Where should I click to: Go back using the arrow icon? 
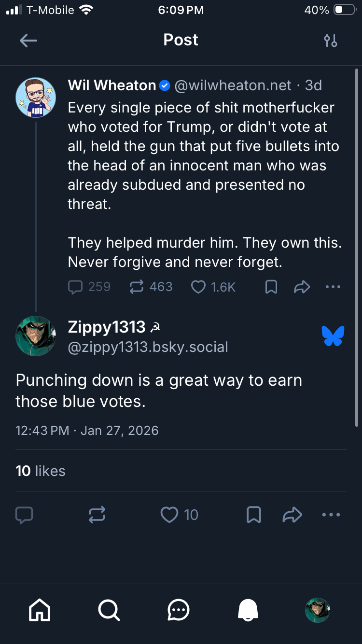(28, 41)
